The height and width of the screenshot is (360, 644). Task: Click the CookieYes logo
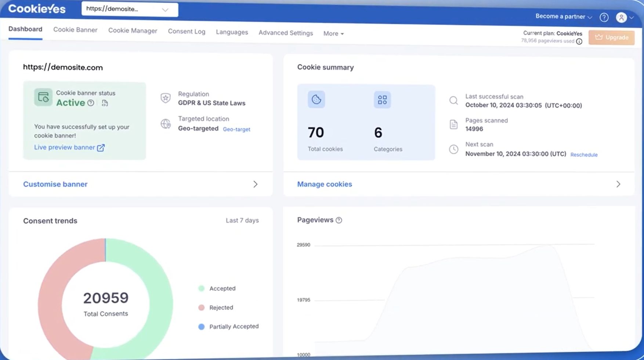tap(37, 9)
